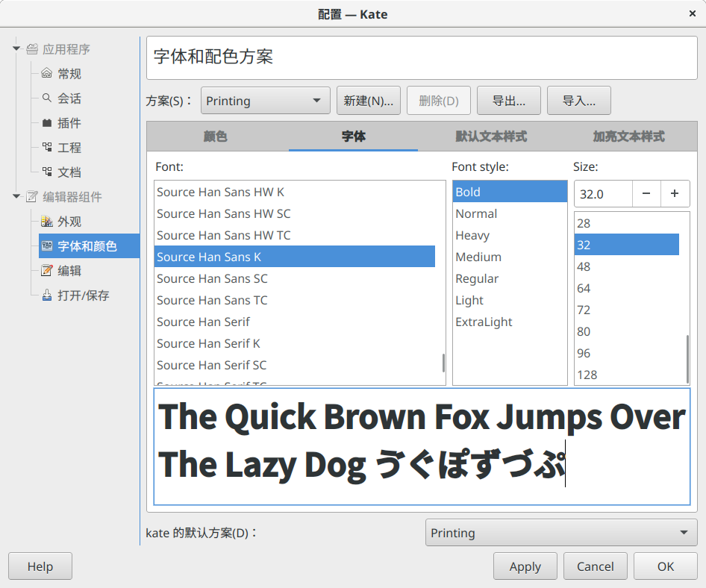Screen dimensions: 706x588
Task: Switch to the 默认文本样式 tab
Action: click(491, 136)
